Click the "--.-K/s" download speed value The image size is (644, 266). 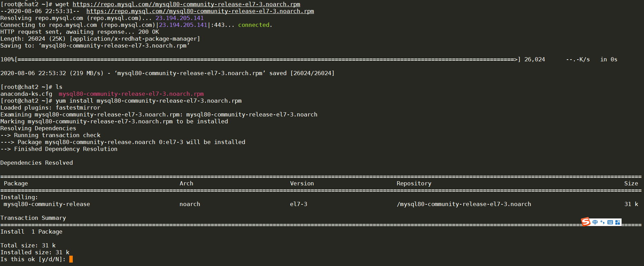(578, 59)
